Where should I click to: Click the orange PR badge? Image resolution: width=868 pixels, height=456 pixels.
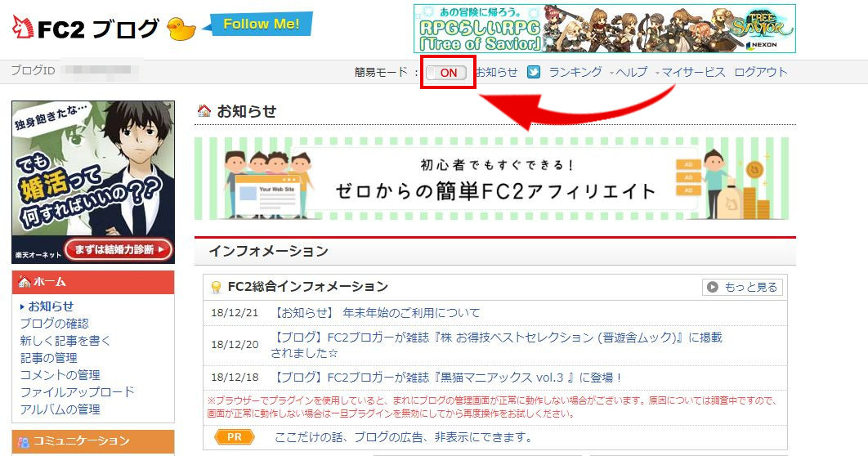coord(234,437)
